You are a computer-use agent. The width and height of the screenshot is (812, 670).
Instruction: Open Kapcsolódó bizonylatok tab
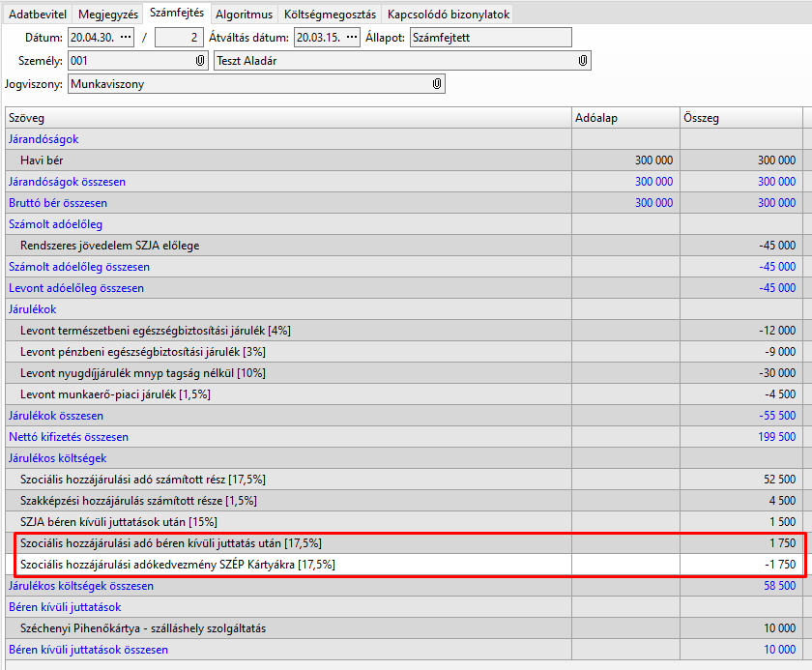448,15
